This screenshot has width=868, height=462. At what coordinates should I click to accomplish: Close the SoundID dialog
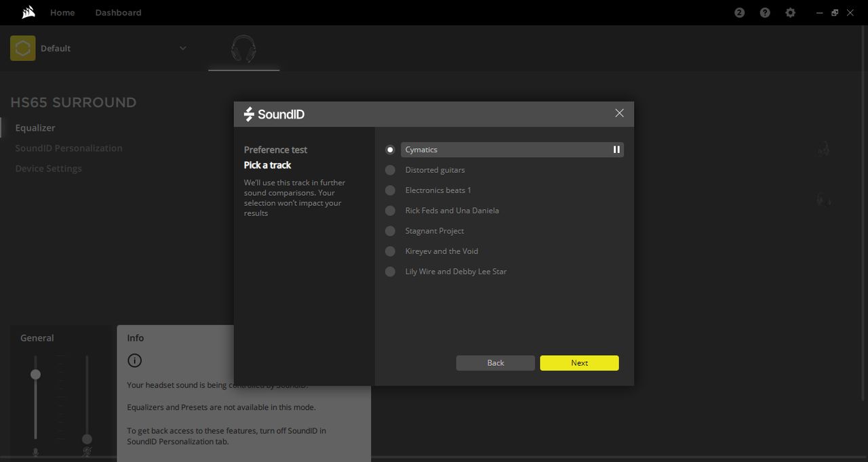pos(619,113)
